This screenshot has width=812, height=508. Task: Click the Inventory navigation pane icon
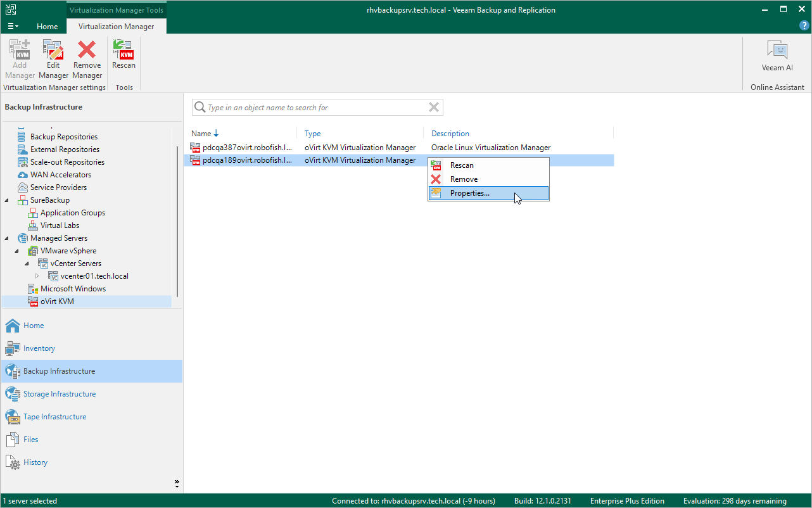coord(13,348)
